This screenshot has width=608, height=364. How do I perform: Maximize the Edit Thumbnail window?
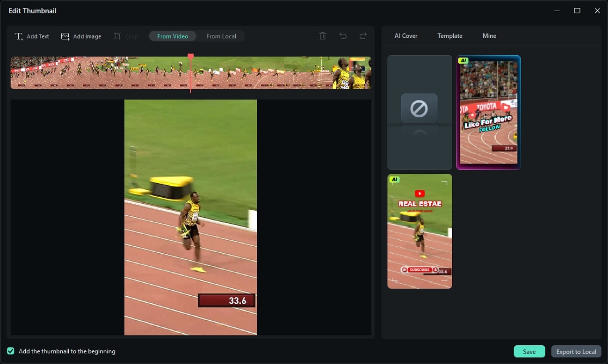click(577, 11)
